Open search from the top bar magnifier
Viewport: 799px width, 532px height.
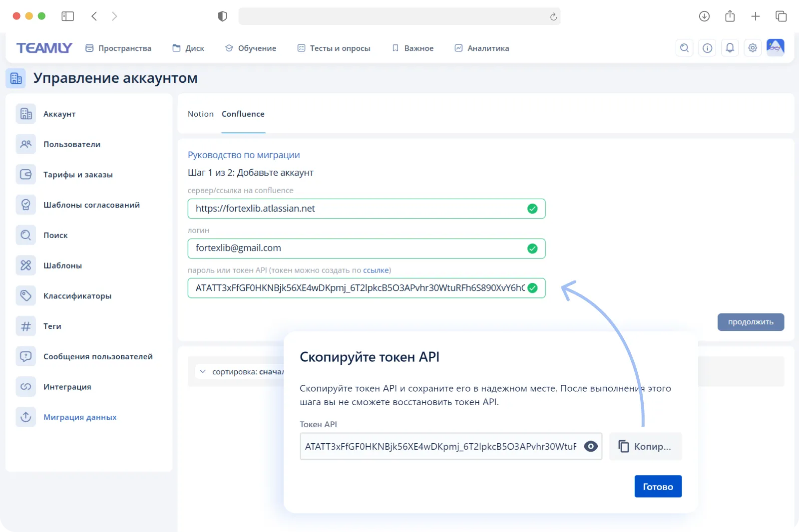point(684,48)
